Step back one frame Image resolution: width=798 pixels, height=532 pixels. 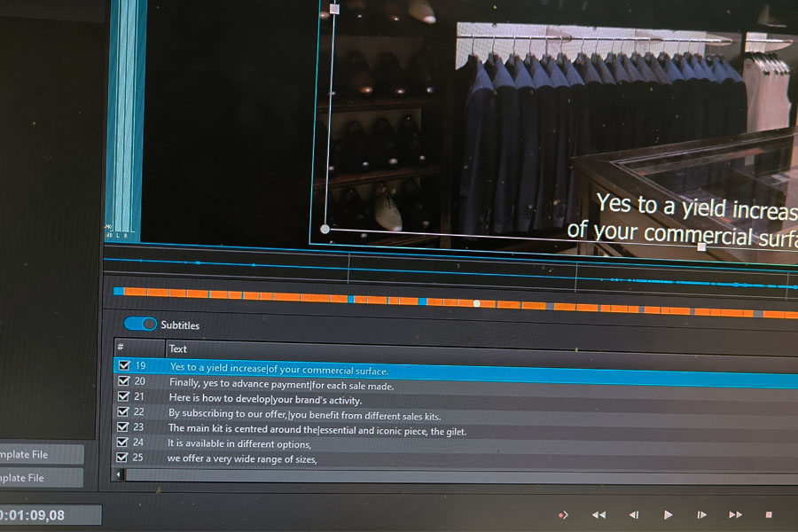click(634, 514)
